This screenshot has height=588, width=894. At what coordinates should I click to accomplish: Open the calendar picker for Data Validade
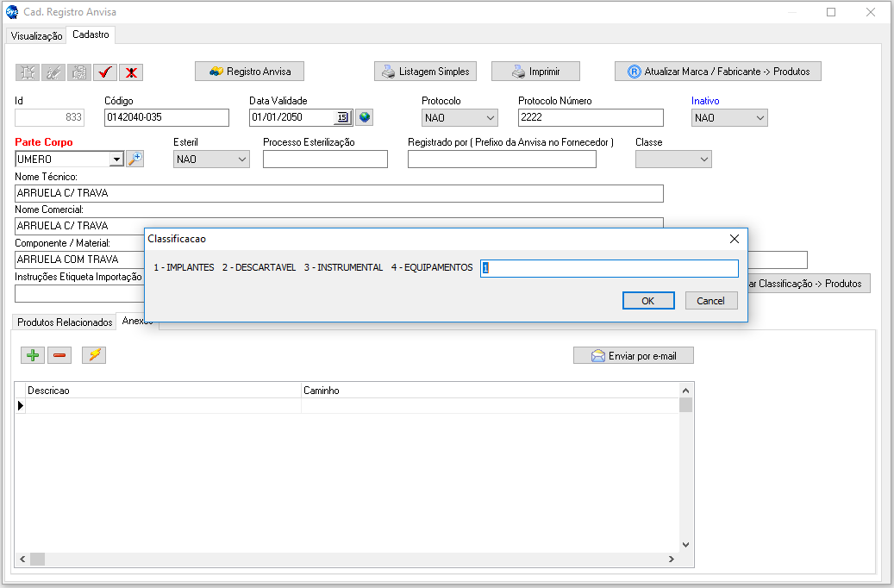[342, 117]
